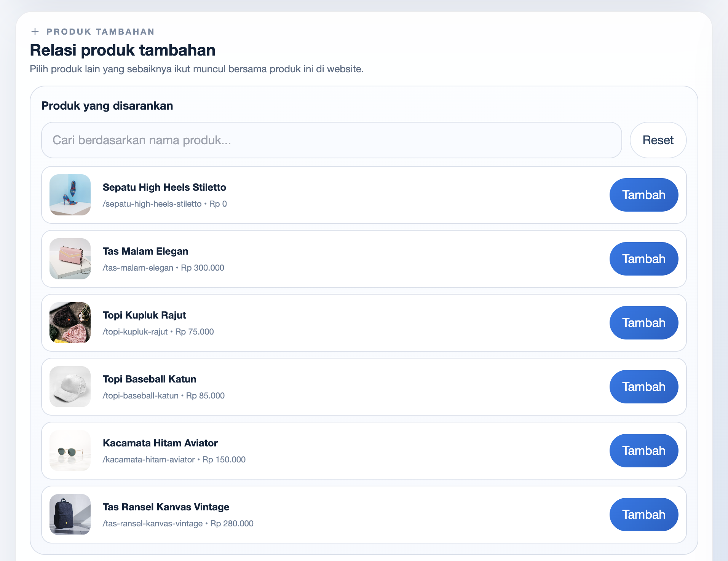Add Tas Ransel Kanvas Vintage with Tambah

tap(643, 515)
